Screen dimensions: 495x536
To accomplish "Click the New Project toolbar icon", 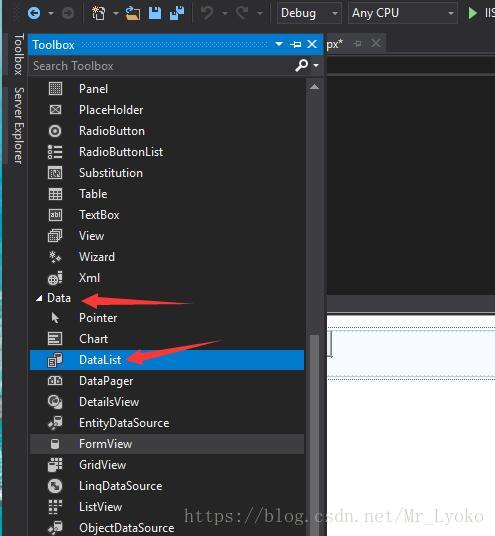I will click(x=98, y=13).
